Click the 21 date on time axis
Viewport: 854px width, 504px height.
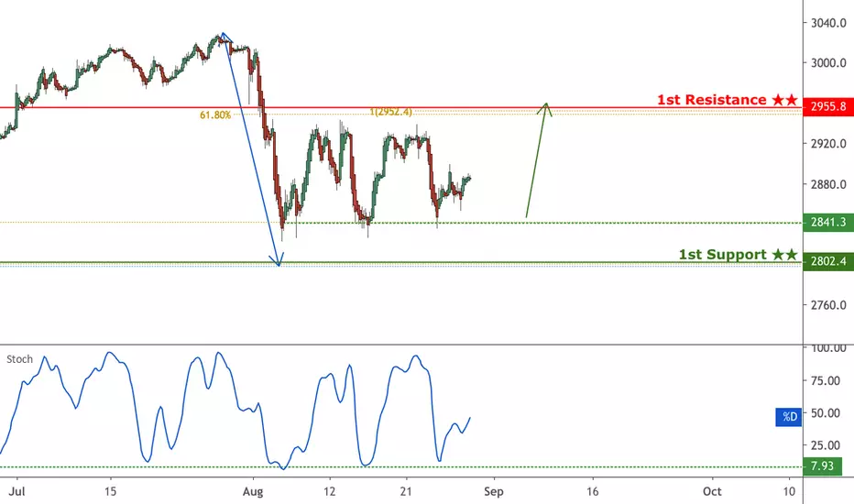pos(406,491)
